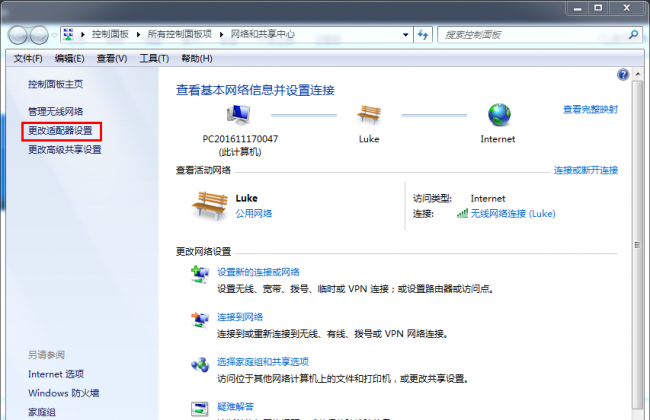Maximize the window
The height and width of the screenshot is (420, 650).
coord(598,8)
